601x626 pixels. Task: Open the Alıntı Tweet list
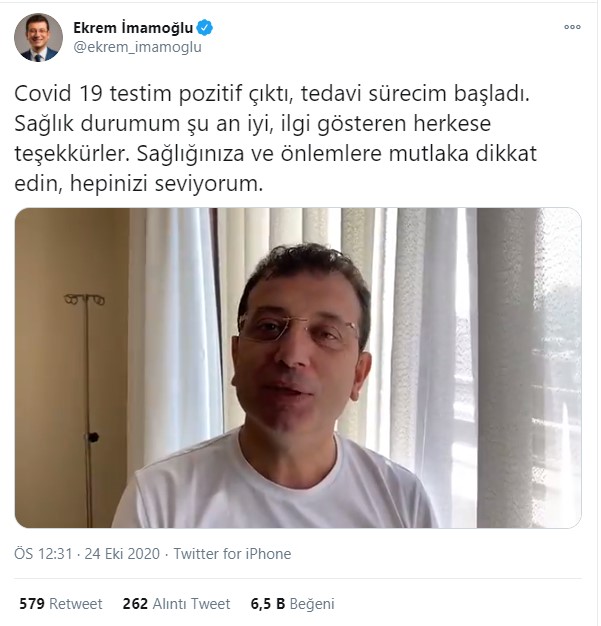click(x=191, y=604)
